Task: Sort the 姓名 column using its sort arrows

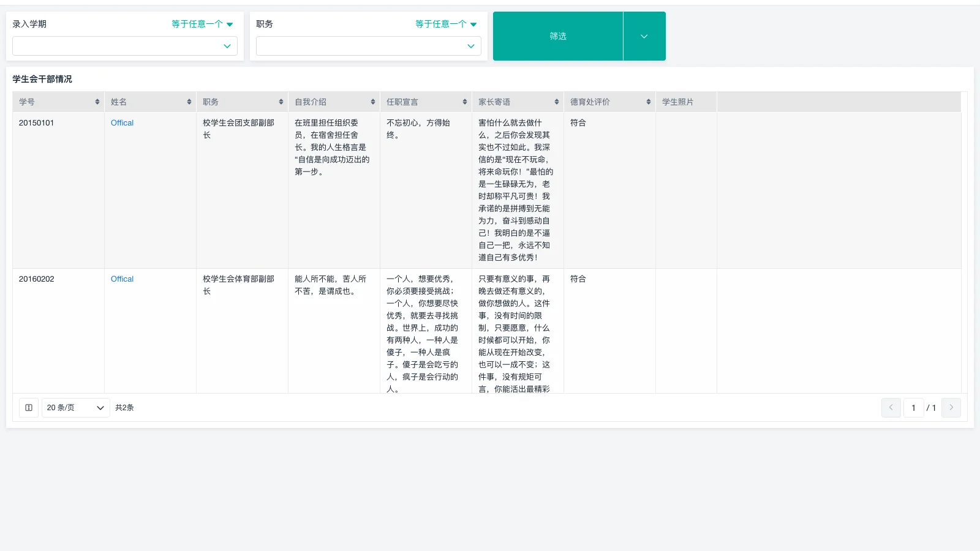Action: pyautogui.click(x=188, y=102)
